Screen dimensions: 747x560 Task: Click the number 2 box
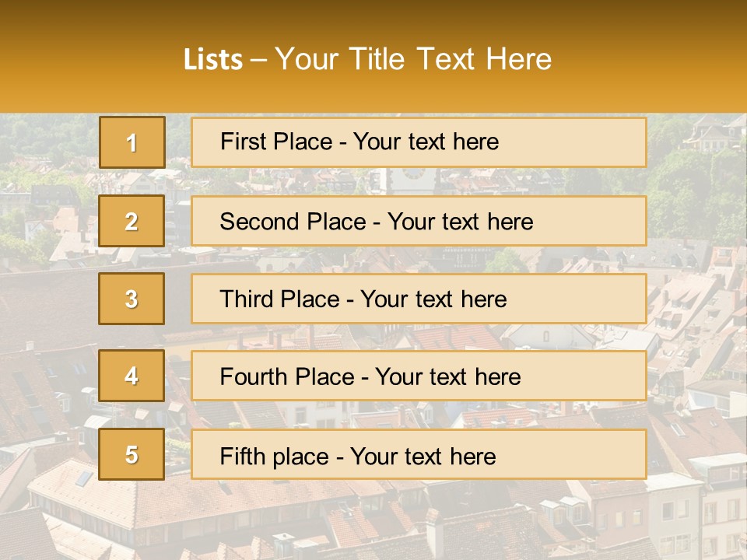click(132, 221)
